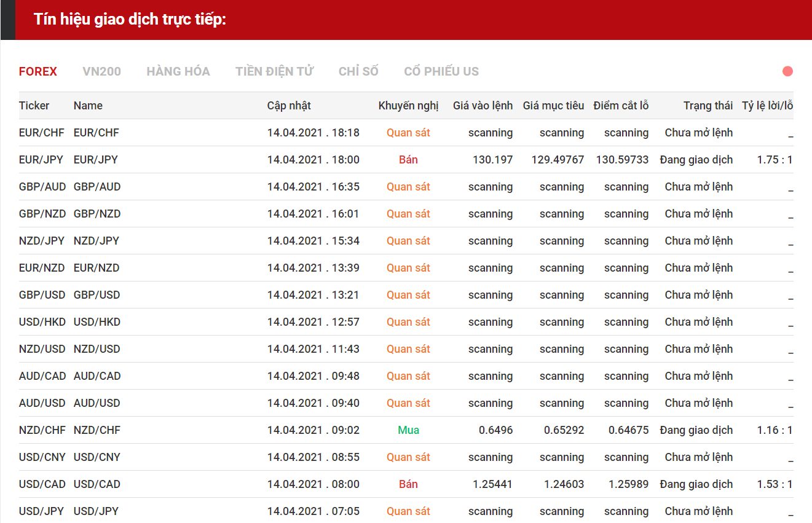The image size is (812, 523).
Task: Click the EUR/CHF ticker cell
Action: click(x=42, y=133)
